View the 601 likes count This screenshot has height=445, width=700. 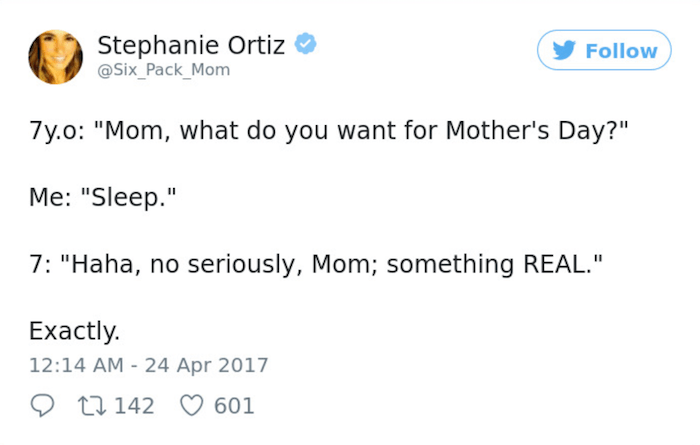(x=235, y=406)
